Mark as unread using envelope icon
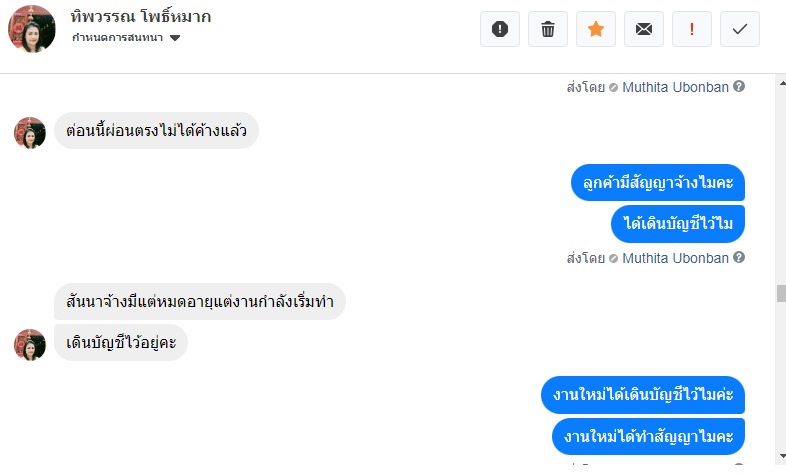The image size is (786, 475). tap(644, 29)
